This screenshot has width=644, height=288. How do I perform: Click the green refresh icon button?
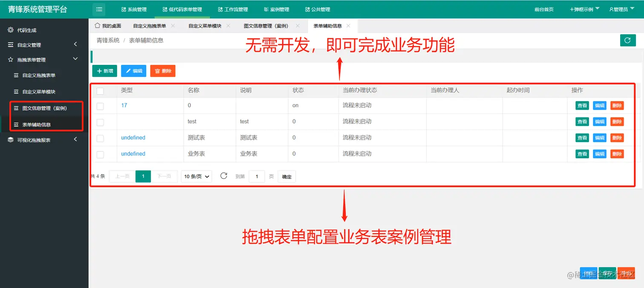click(627, 40)
